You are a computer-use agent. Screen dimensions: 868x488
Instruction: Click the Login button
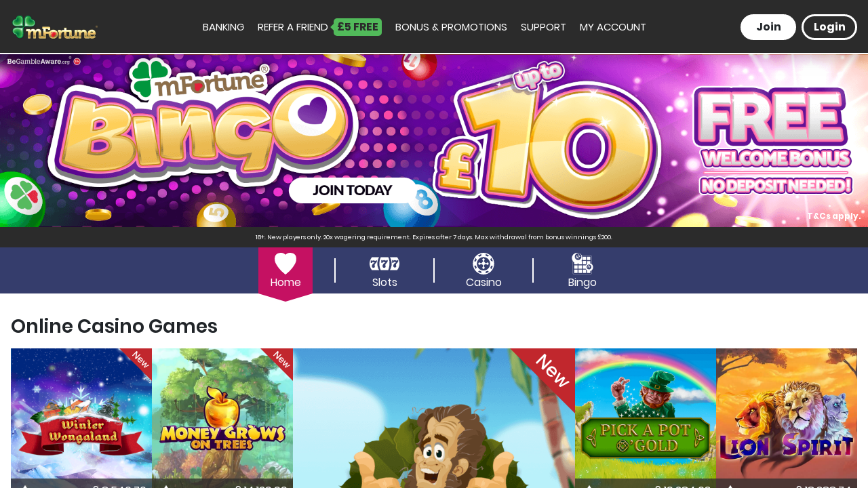click(829, 27)
